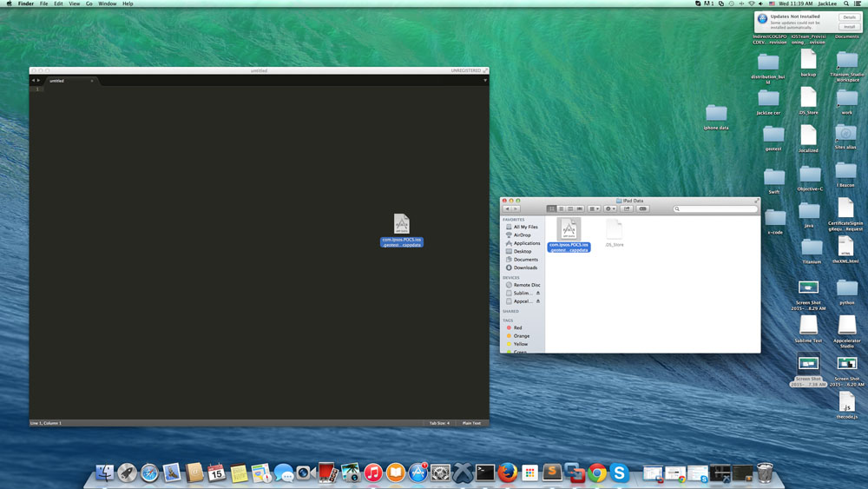Open Sublime Text from the Dock
The image size is (868, 489).
point(552,473)
